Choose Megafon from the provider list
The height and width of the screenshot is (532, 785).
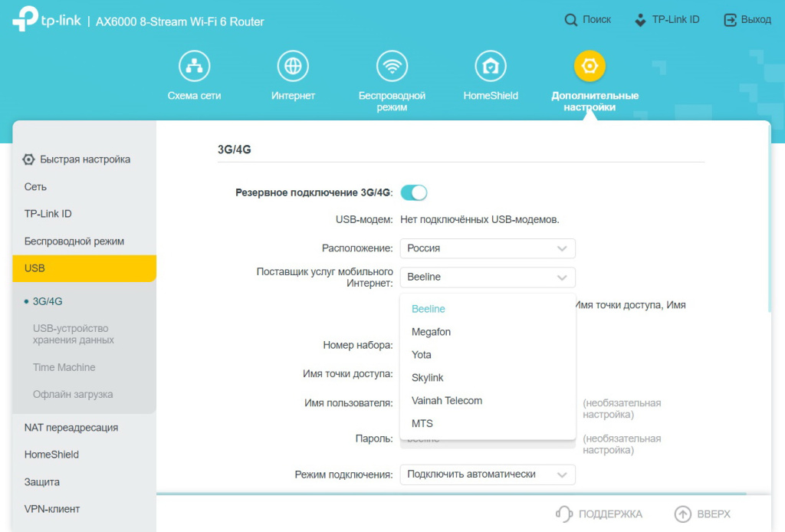(x=488, y=332)
